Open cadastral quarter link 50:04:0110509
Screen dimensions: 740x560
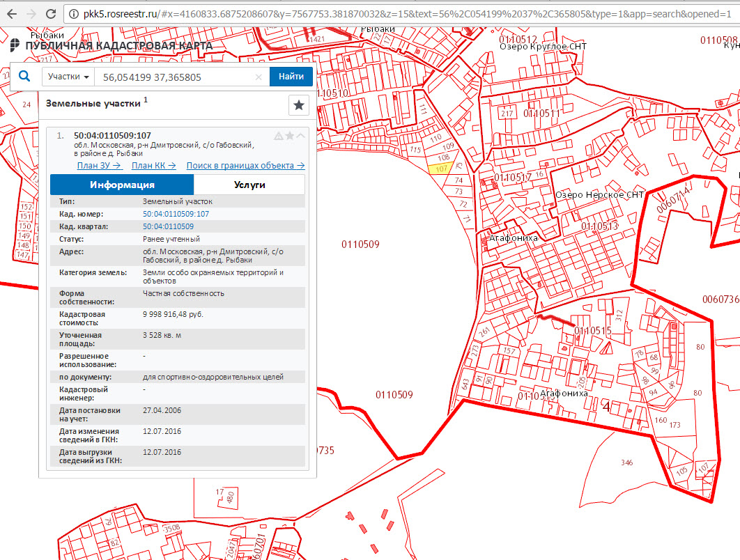[168, 226]
